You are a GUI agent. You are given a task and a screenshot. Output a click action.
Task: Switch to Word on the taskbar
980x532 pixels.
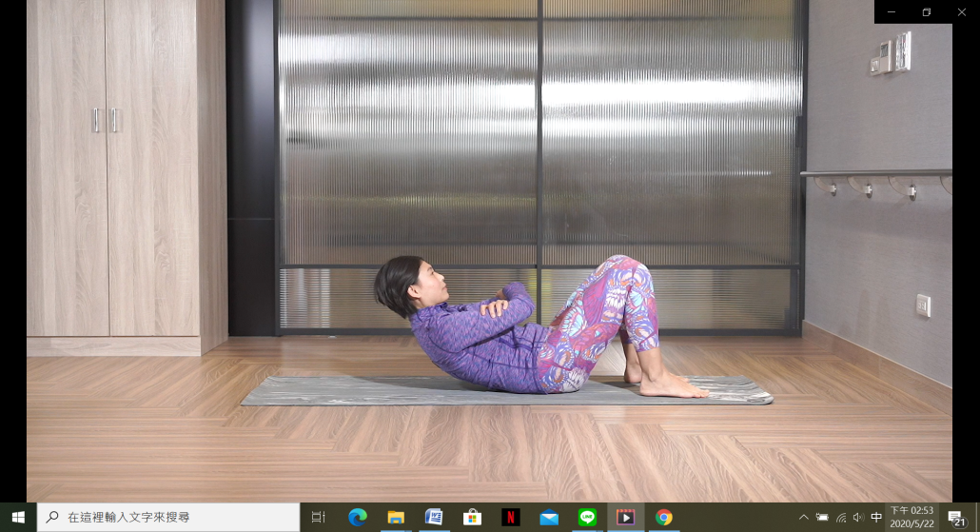[x=434, y=517]
